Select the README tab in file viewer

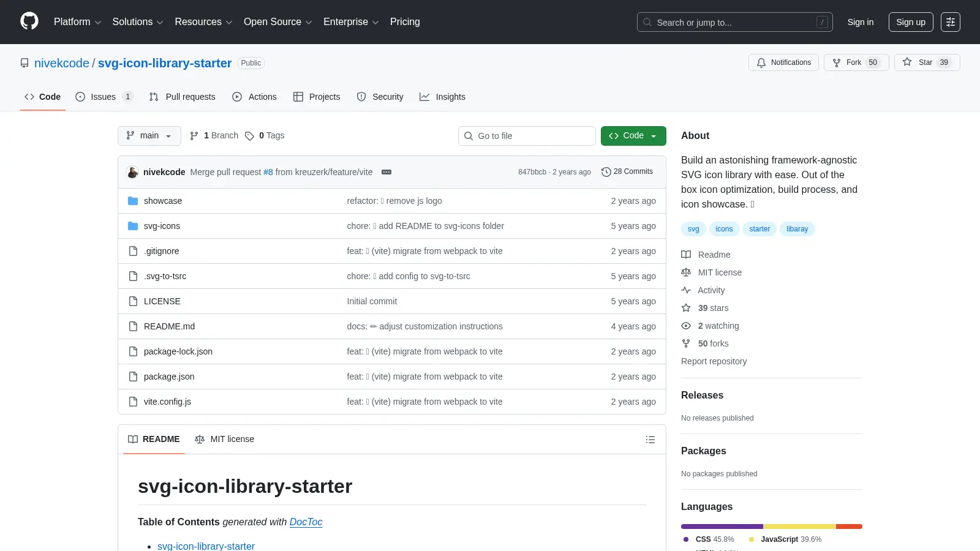154,439
